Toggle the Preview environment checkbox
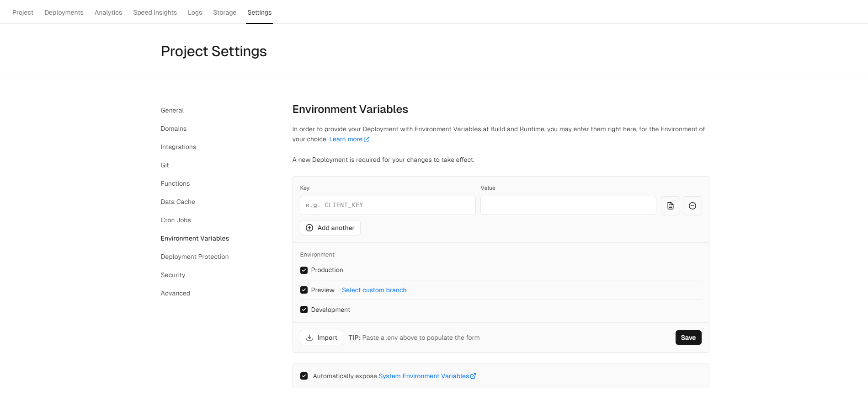The width and height of the screenshot is (868, 402). pos(304,290)
